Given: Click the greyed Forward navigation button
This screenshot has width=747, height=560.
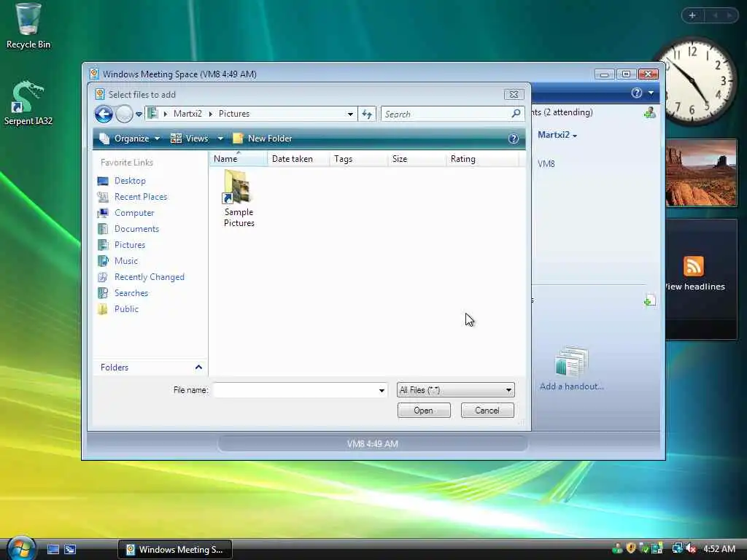Looking at the screenshot, I should (124, 114).
